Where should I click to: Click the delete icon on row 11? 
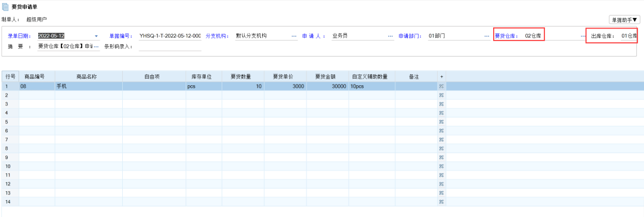pyautogui.click(x=441, y=175)
